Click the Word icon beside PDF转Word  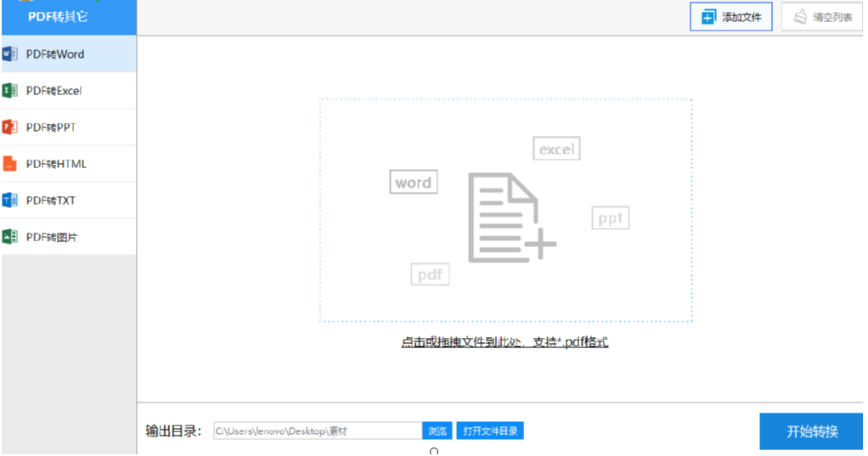coord(10,53)
